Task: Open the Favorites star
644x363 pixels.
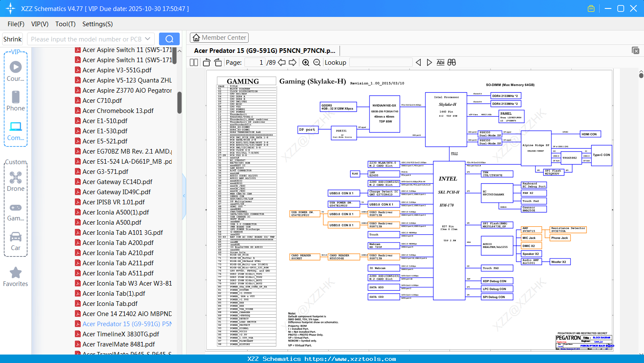Action: (x=16, y=277)
